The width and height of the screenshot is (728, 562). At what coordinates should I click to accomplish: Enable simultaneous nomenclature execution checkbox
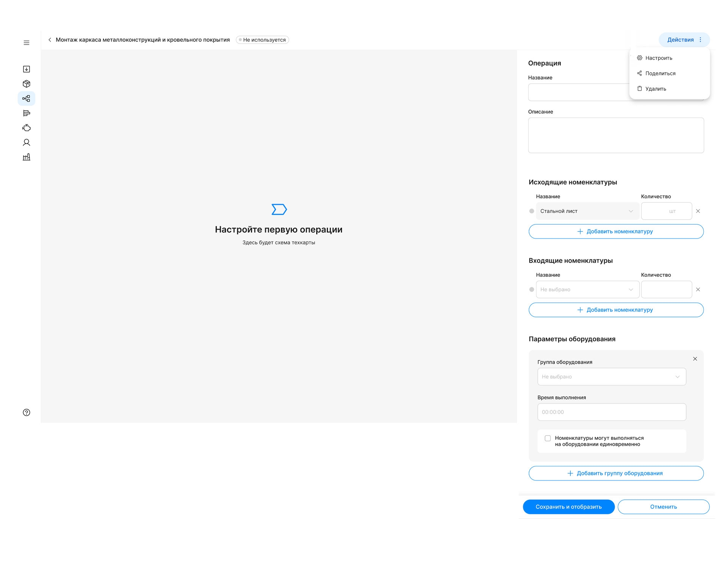click(x=548, y=438)
